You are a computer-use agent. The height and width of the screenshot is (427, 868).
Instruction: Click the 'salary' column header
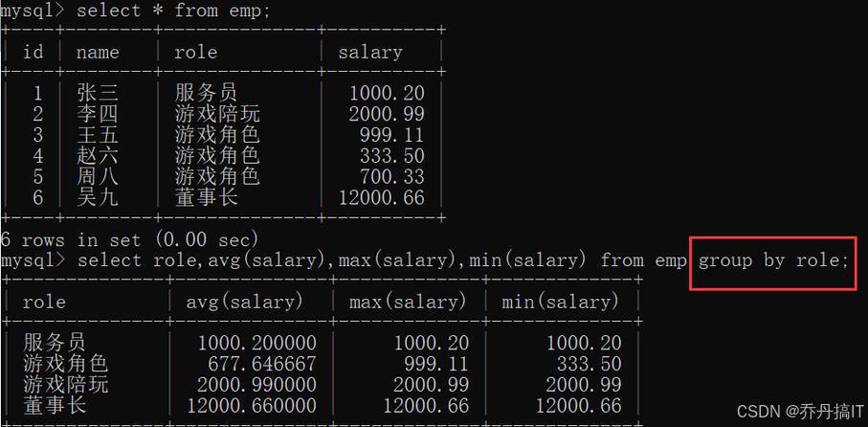click(x=369, y=52)
